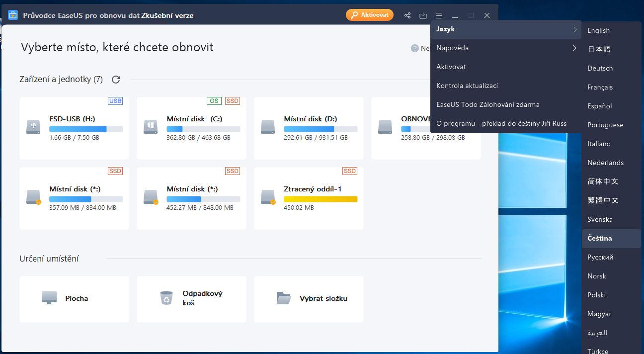This screenshot has height=354, width=644.
Task: Click the share icon in title bar
Action: (x=407, y=15)
